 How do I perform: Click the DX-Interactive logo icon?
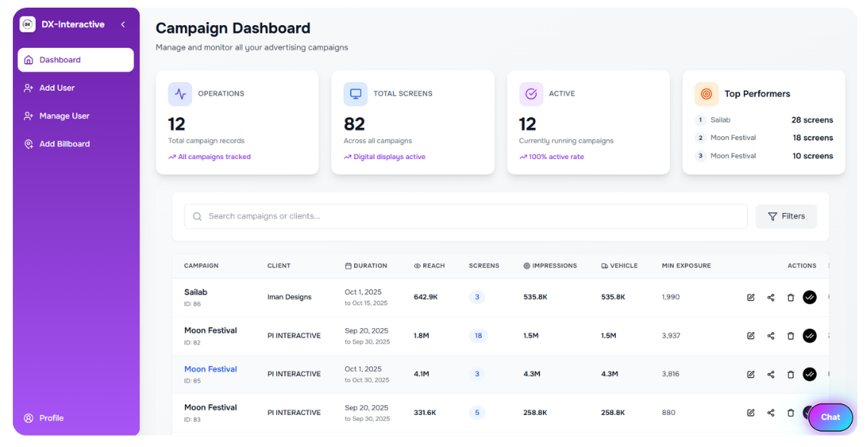(27, 24)
